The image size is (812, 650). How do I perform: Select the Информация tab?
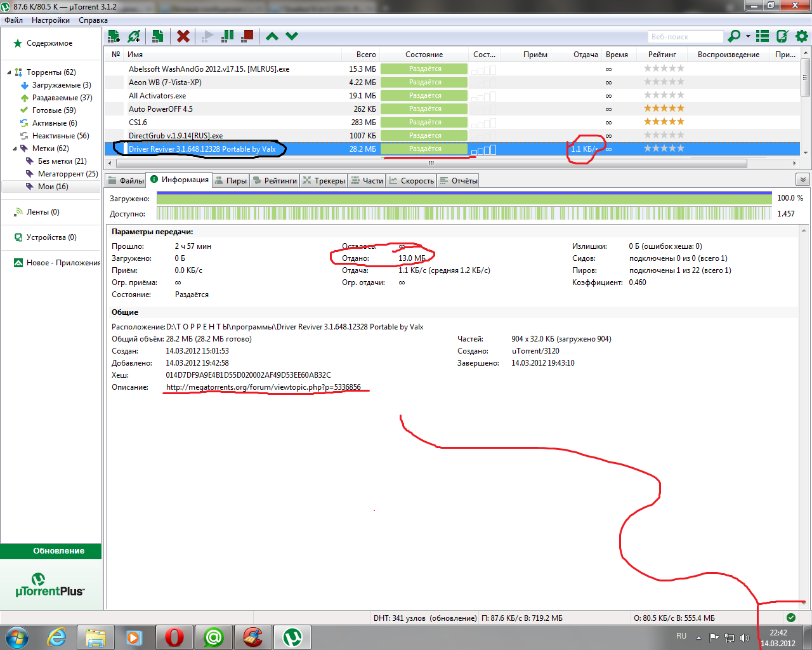179,180
